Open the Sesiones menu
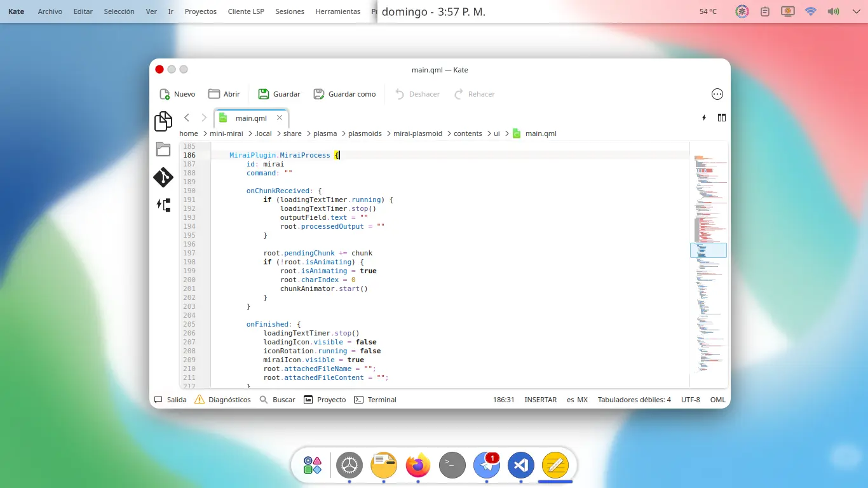The height and width of the screenshot is (488, 868). [x=290, y=11]
